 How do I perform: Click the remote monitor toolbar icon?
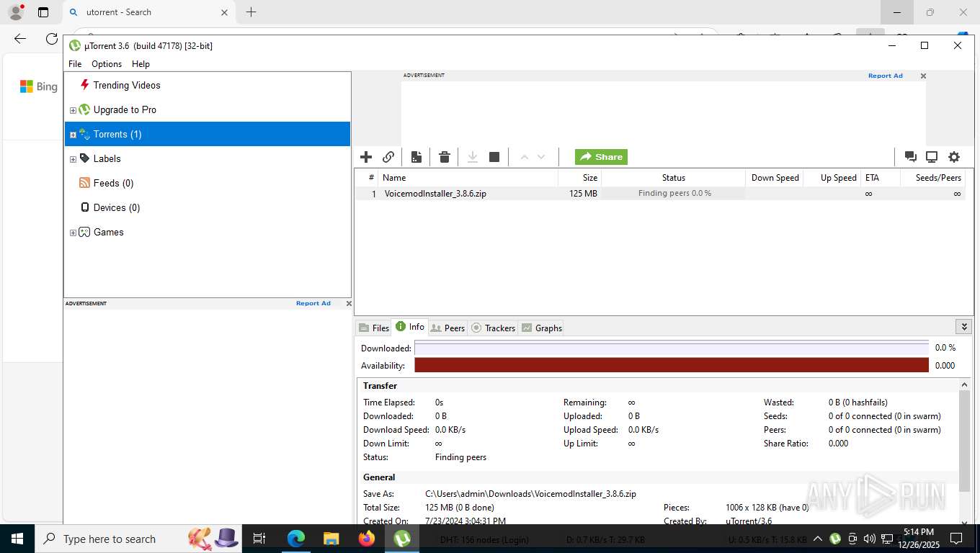tap(932, 157)
